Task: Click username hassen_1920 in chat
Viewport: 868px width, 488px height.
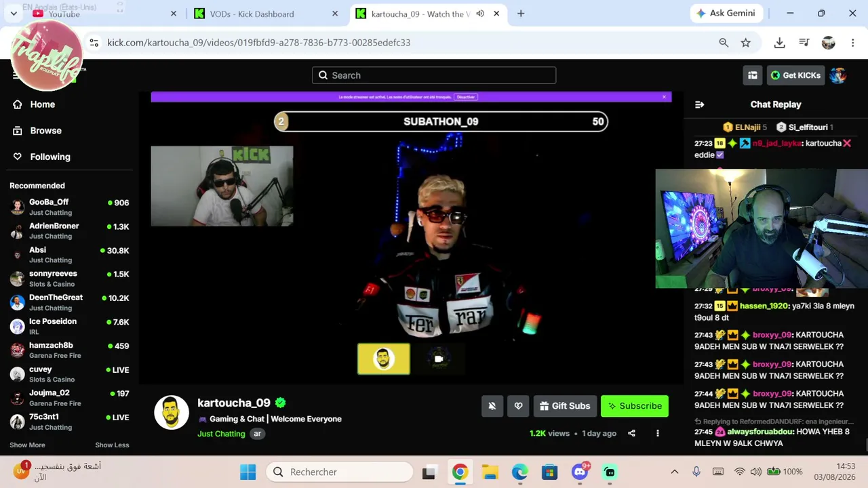Action: pos(764,306)
